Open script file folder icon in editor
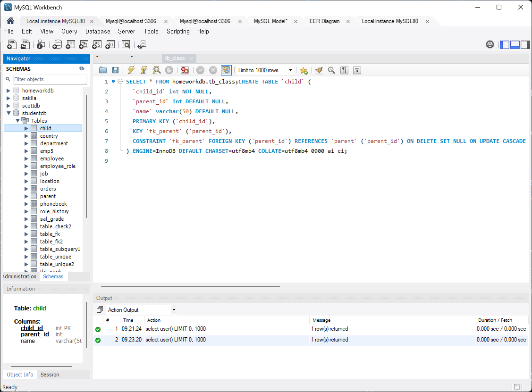 coord(103,70)
